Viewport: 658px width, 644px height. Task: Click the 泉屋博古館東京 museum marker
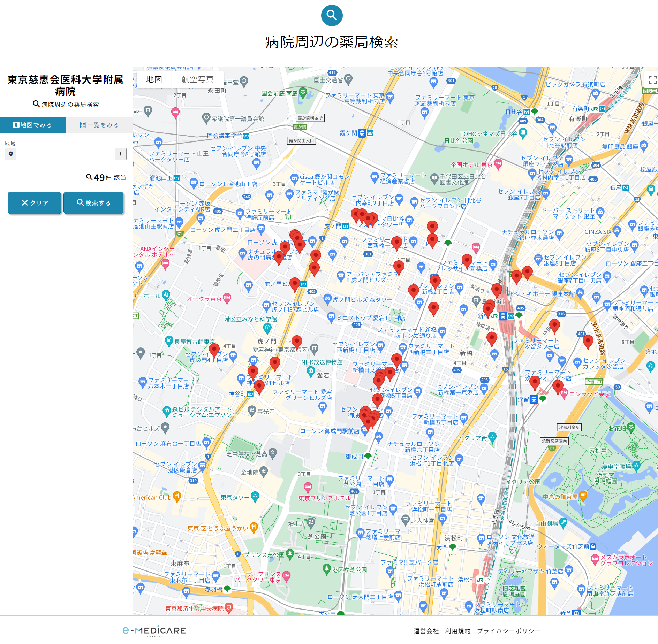pos(169,341)
